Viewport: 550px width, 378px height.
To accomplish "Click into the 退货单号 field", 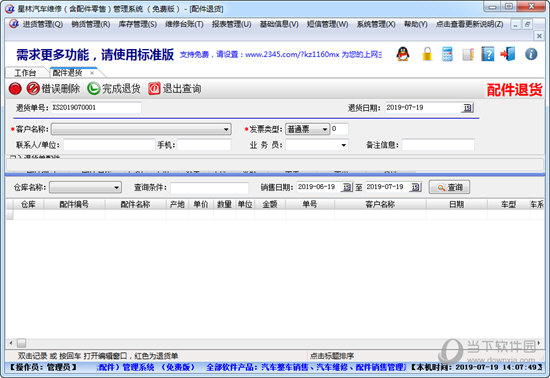I will [96, 108].
